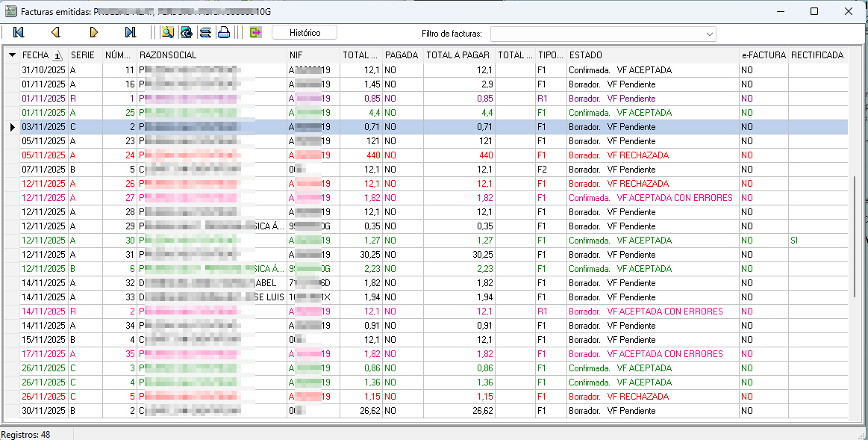Click the refresh data icon

186,32
